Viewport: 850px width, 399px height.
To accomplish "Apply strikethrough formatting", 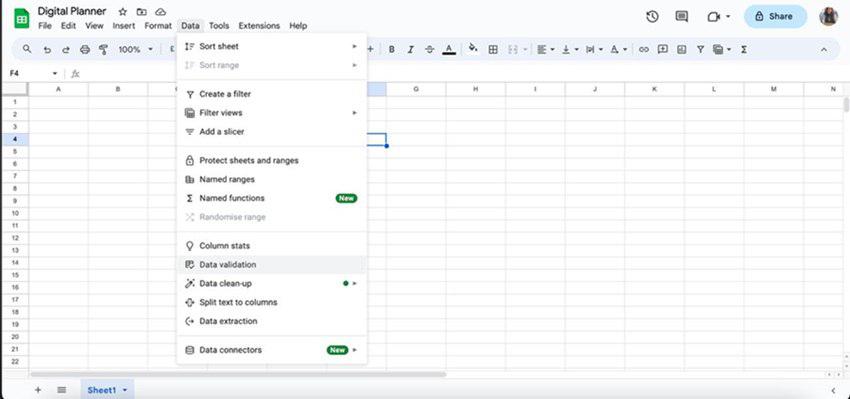I will [429, 49].
